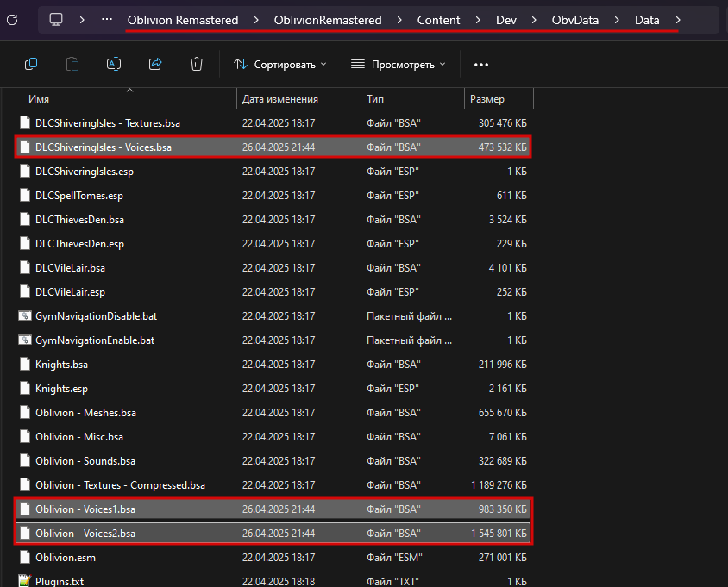This screenshot has height=587, width=728.
Task: Select file DLCVileLair.bsa
Action: pos(273,268)
